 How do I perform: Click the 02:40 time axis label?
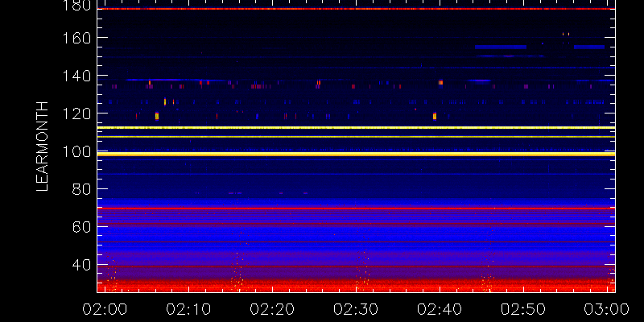click(440, 309)
